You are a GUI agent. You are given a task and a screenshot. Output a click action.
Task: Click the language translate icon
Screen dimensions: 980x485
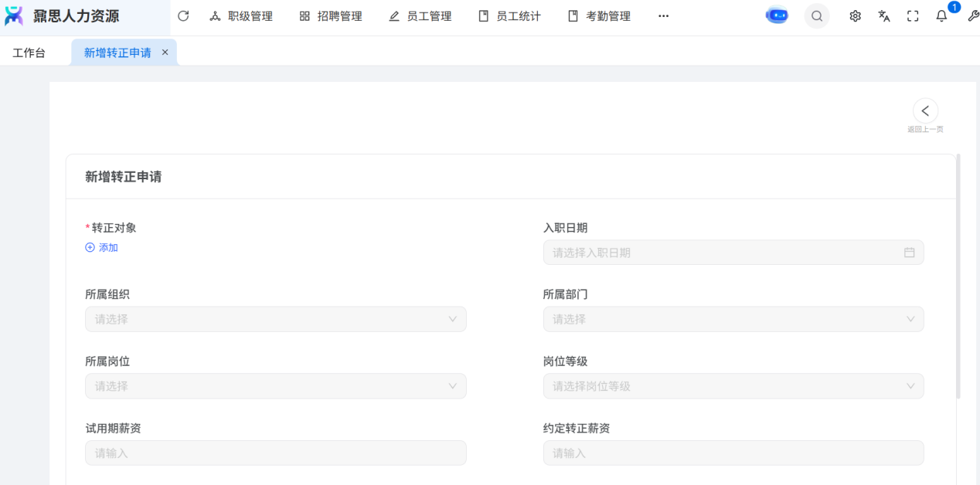pos(884,15)
